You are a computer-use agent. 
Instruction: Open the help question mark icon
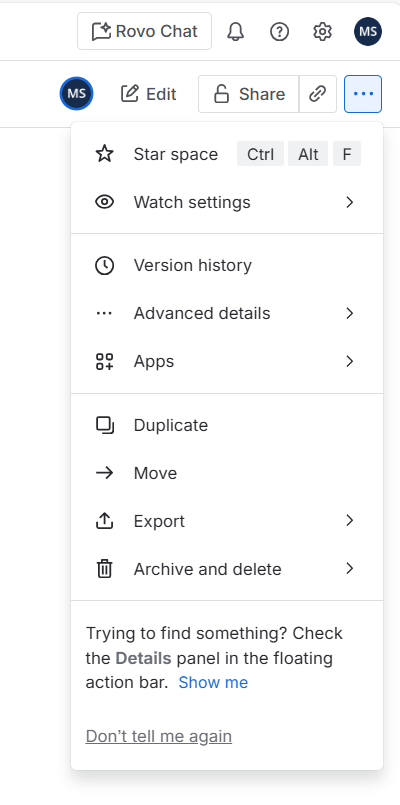click(279, 32)
